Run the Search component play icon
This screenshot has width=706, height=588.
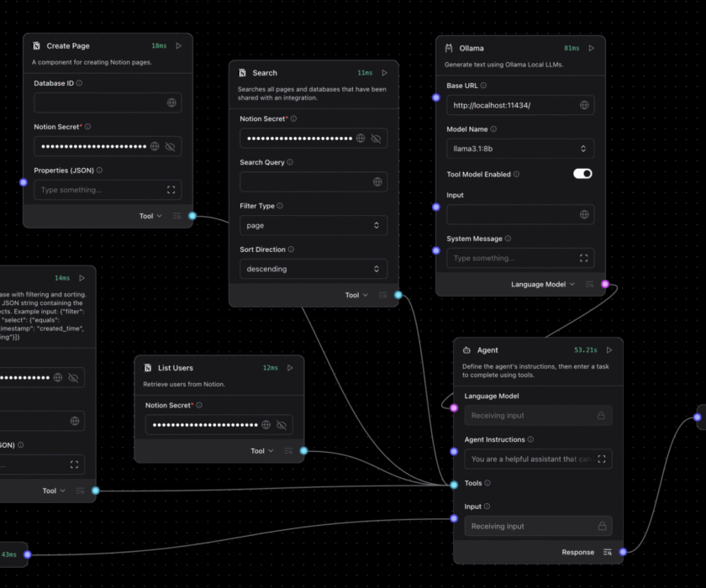point(385,73)
